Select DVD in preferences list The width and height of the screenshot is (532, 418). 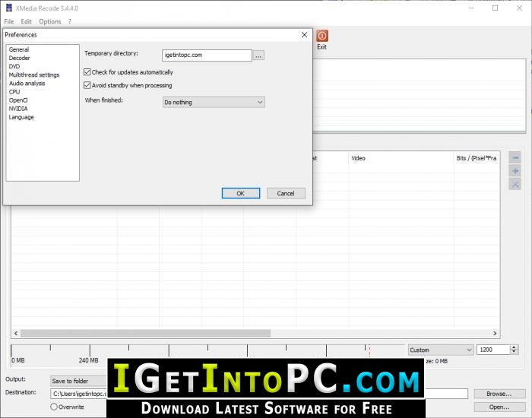pos(14,67)
